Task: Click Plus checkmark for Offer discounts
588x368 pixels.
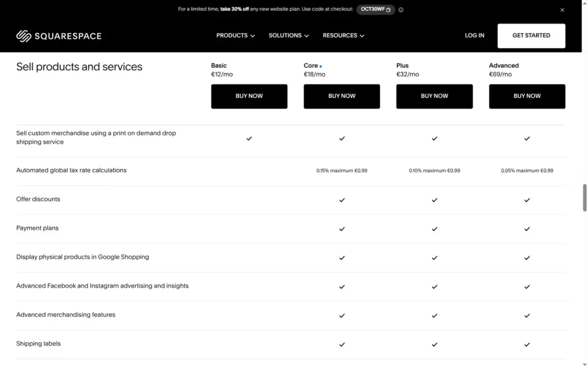Action: 434,200
